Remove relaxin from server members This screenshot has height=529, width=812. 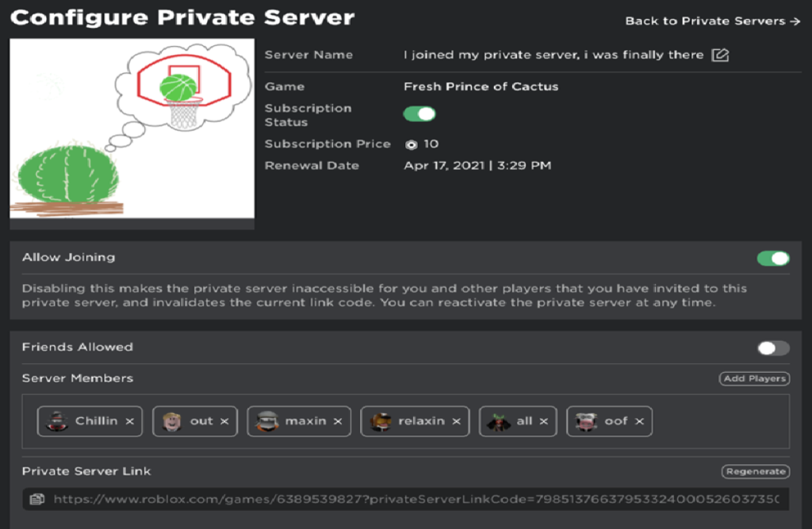click(456, 421)
